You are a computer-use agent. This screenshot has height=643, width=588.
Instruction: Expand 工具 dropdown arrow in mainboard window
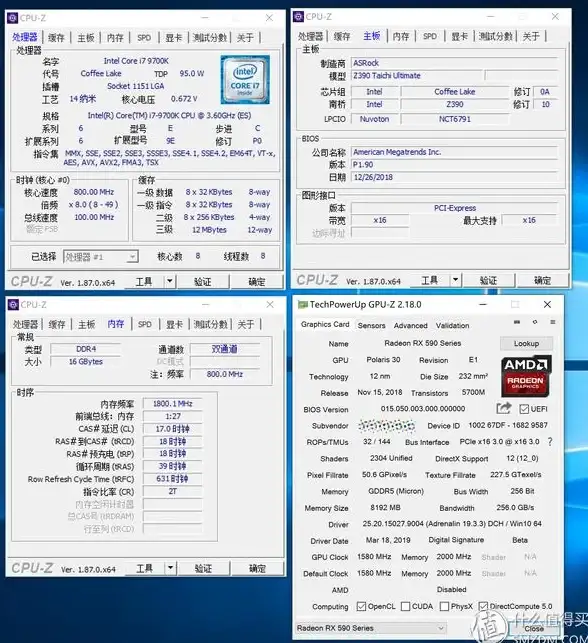click(456, 280)
